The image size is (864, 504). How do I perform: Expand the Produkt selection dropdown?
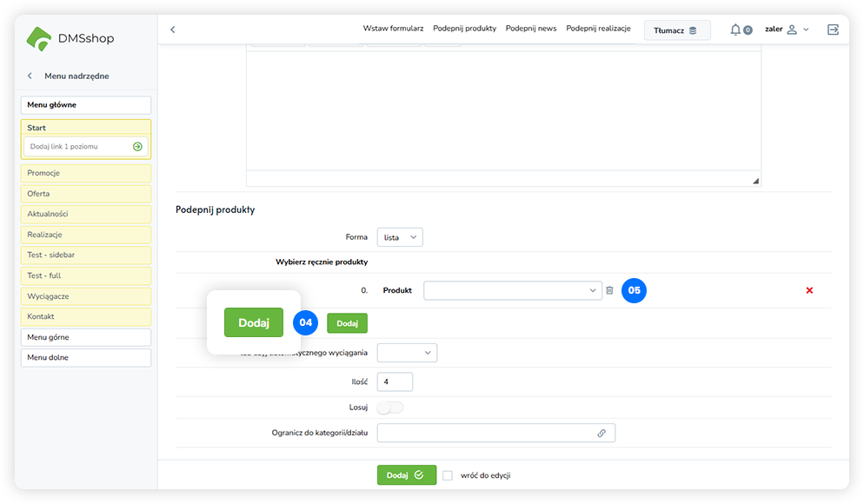pyautogui.click(x=513, y=290)
